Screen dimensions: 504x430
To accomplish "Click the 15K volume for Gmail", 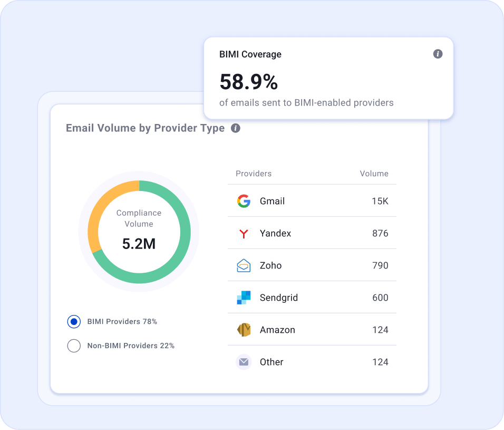I will pyautogui.click(x=380, y=202).
